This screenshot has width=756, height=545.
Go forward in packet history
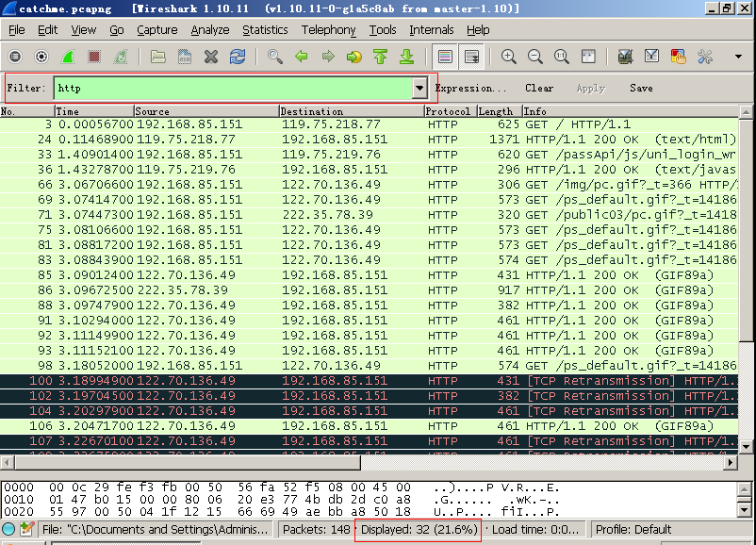328,57
